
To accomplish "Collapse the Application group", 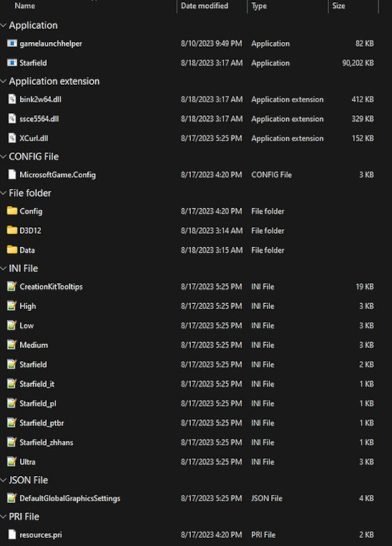I will (4, 25).
